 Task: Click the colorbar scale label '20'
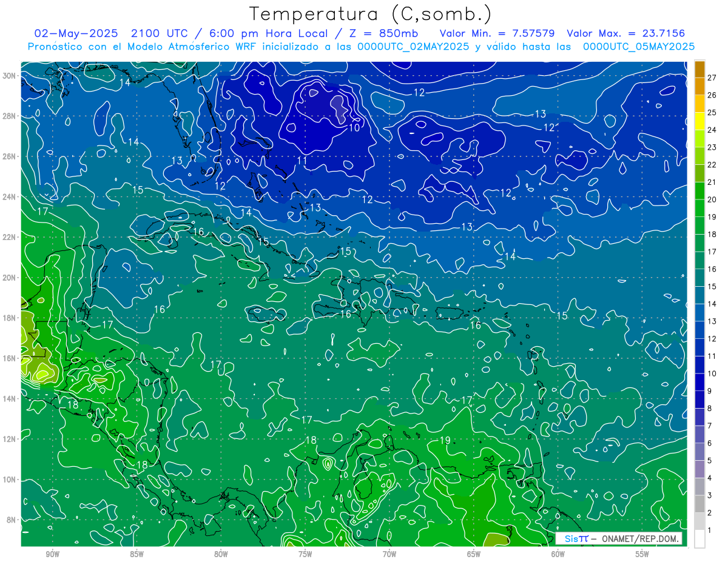click(712, 199)
